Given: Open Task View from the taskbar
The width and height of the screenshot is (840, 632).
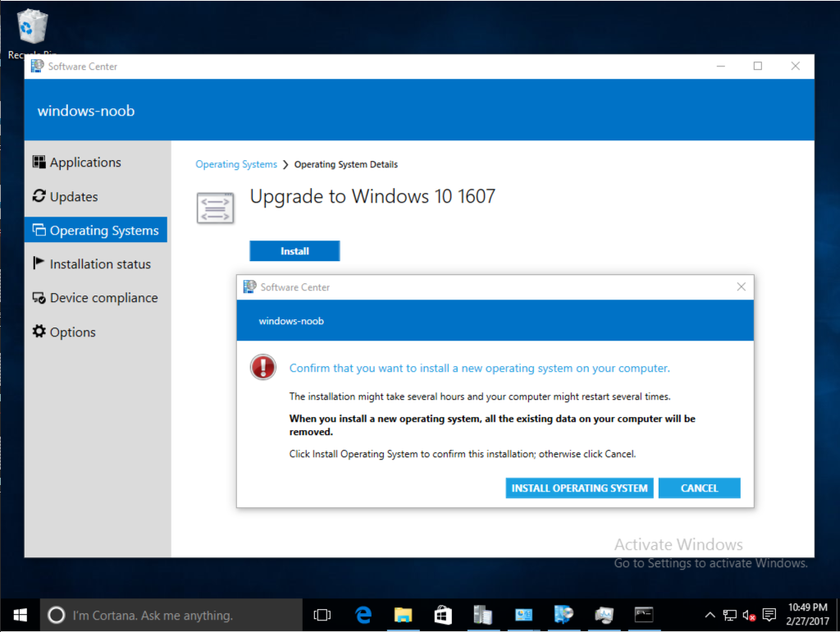Looking at the screenshot, I should click(x=322, y=615).
